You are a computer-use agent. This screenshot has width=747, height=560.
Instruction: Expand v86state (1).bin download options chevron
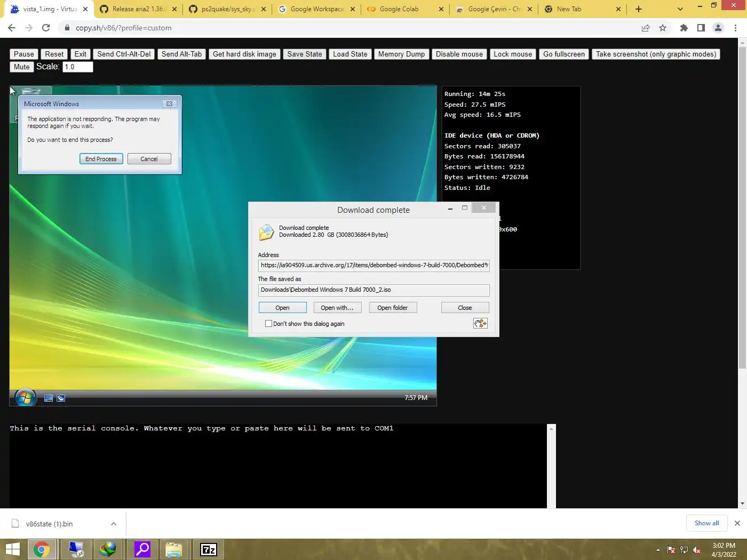tap(114, 524)
